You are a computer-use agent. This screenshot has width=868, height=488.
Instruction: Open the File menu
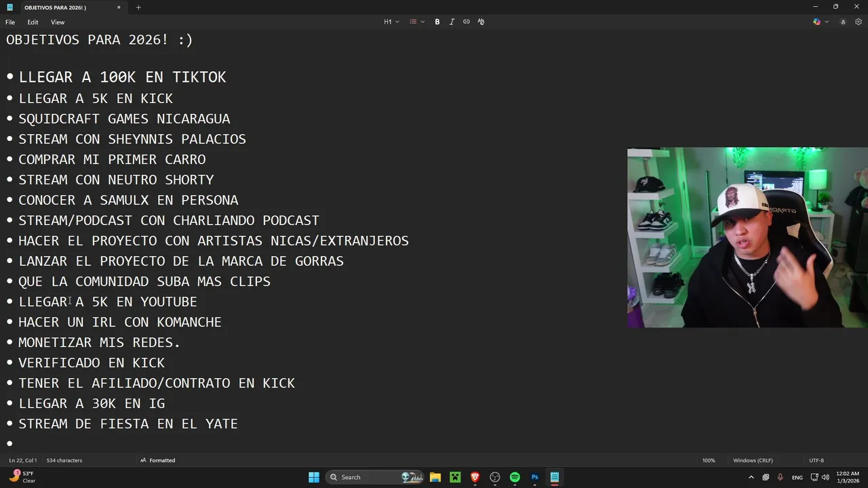click(10, 22)
